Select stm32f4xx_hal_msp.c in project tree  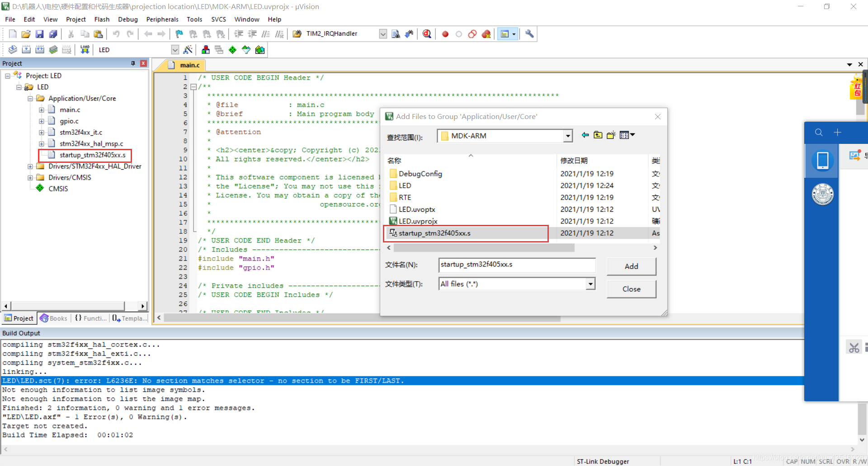click(x=91, y=143)
